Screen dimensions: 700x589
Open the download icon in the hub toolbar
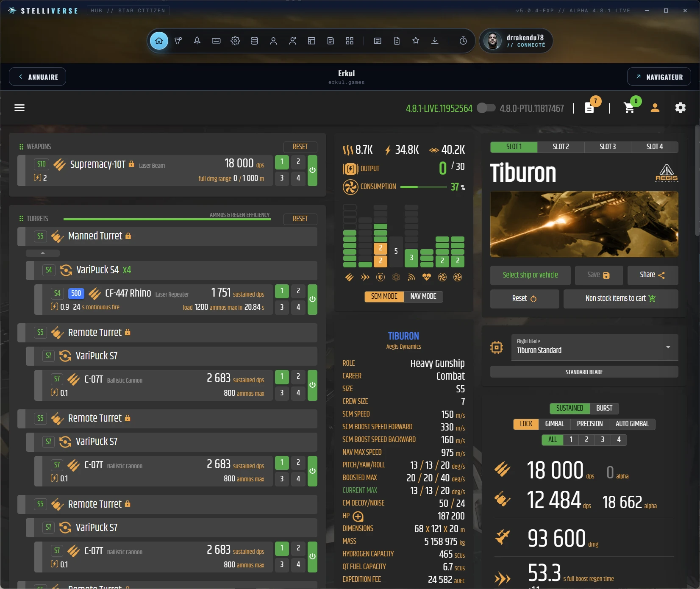435,41
